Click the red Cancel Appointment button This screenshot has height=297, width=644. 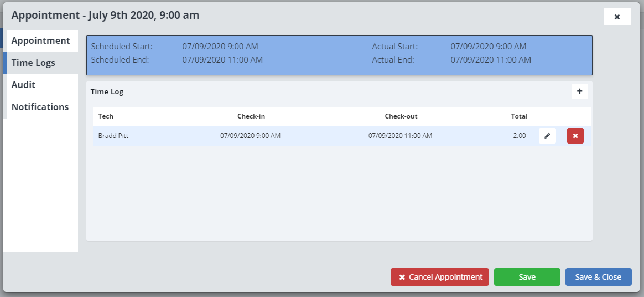pyautogui.click(x=439, y=277)
